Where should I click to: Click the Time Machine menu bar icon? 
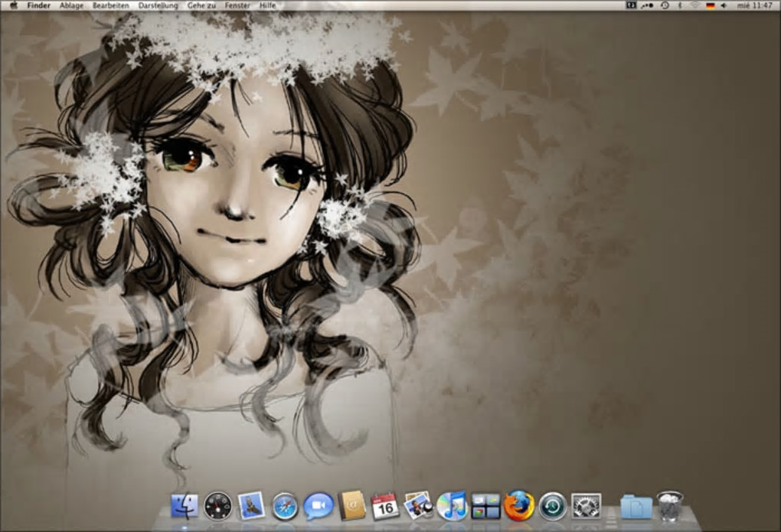coord(665,5)
